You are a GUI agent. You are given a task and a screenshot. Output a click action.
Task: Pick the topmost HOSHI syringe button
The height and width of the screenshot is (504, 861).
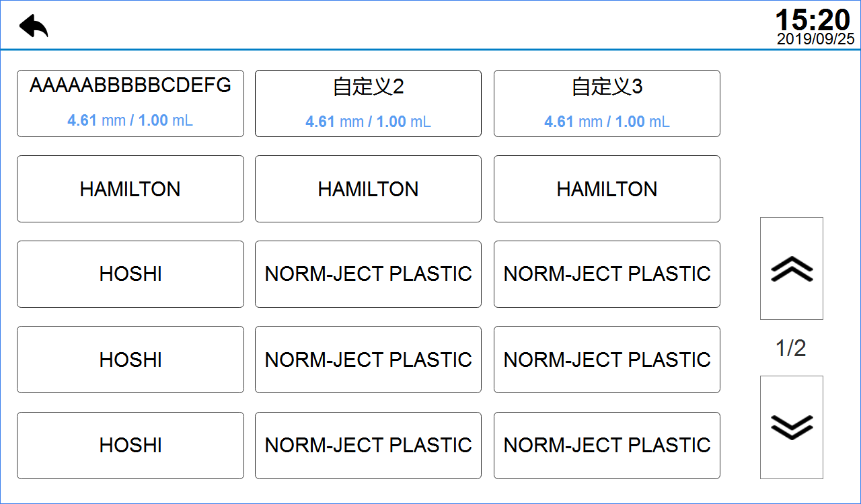coord(130,274)
